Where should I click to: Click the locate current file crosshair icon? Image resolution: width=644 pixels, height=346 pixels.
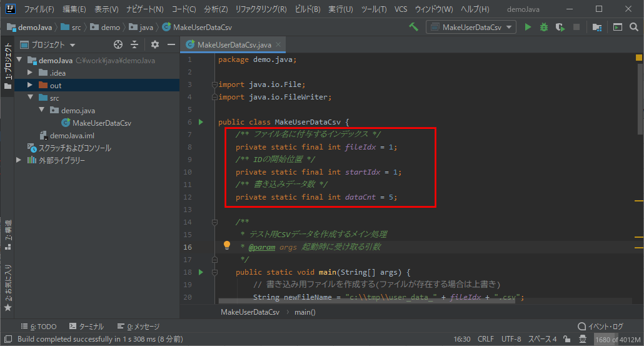(118, 44)
